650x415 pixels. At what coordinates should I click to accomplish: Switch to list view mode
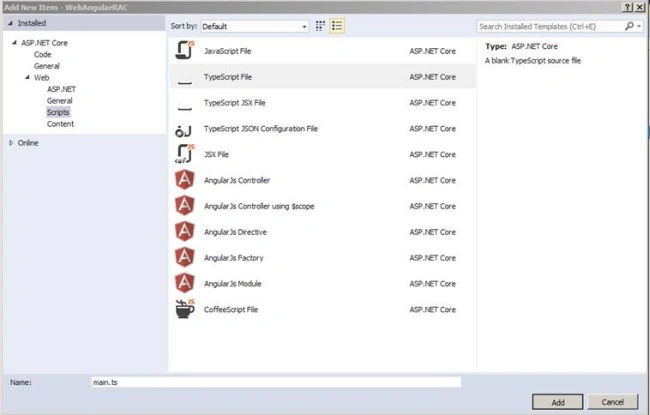[337, 26]
